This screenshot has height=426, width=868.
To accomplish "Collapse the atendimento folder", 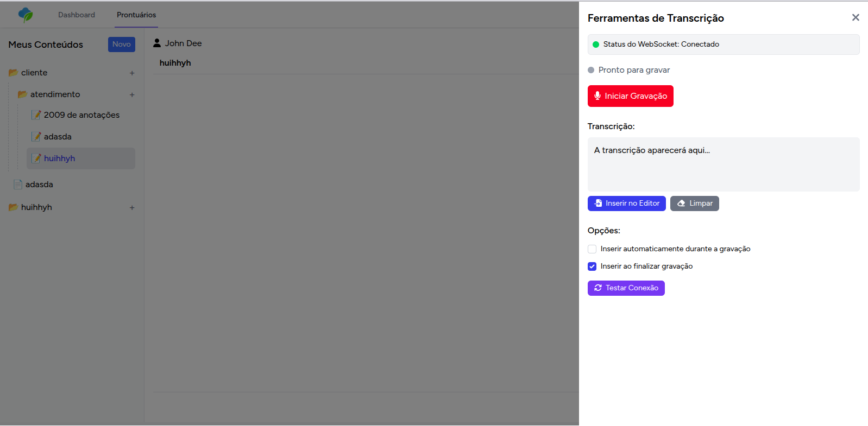I will point(55,94).
